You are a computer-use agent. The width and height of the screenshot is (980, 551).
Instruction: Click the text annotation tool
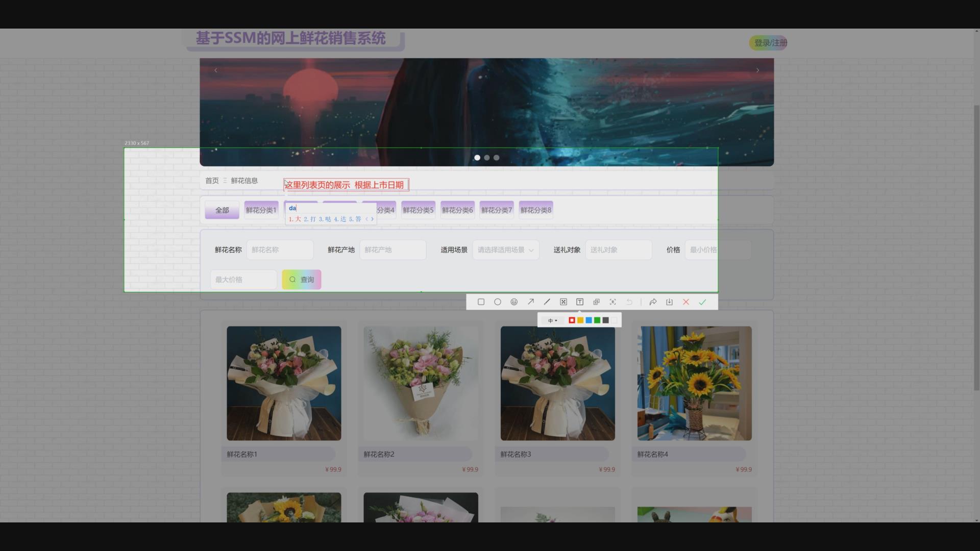point(580,302)
